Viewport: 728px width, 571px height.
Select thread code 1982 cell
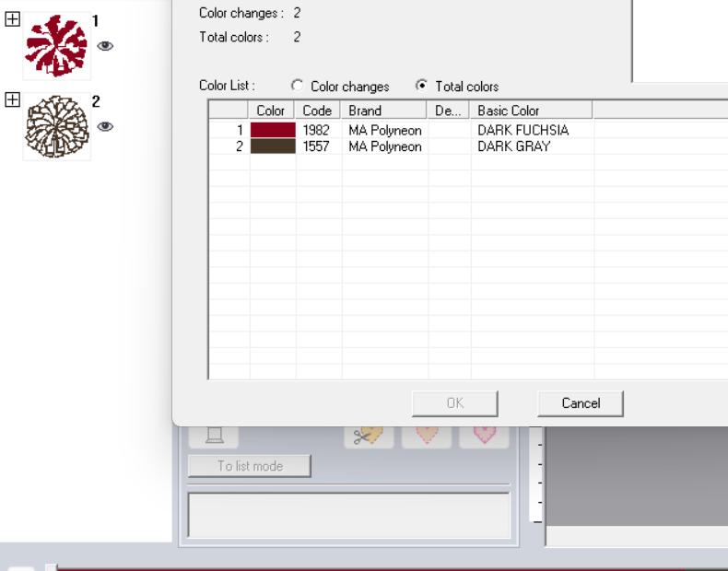click(319, 130)
